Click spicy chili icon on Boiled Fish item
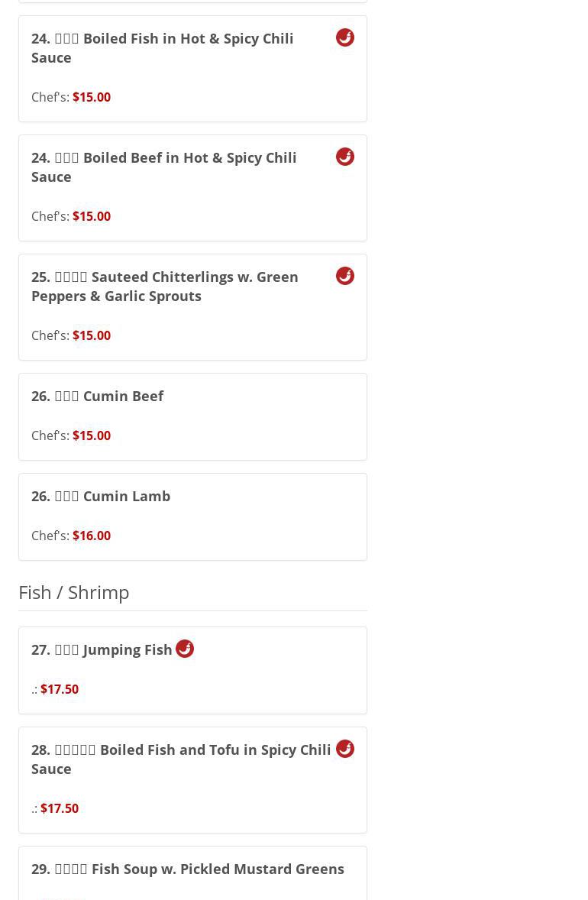 click(345, 37)
